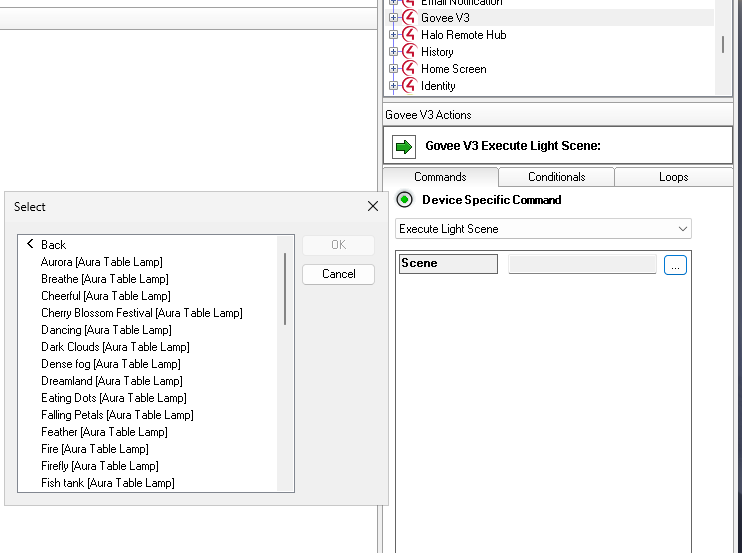Viewport: 742px width, 553px height.
Task: Close the Select dialog with X
Action: [x=373, y=207]
